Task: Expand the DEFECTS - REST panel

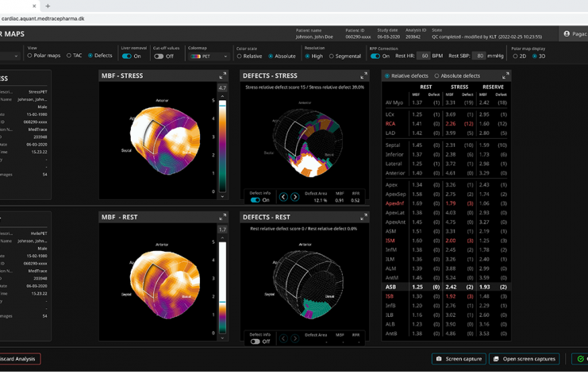Action: pyautogui.click(x=363, y=217)
